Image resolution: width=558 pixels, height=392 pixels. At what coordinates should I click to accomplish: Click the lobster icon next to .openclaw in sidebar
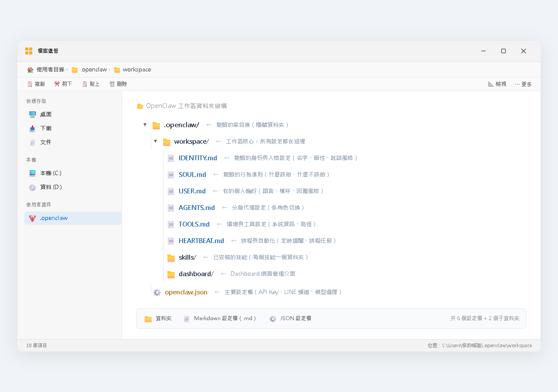pyautogui.click(x=32, y=218)
